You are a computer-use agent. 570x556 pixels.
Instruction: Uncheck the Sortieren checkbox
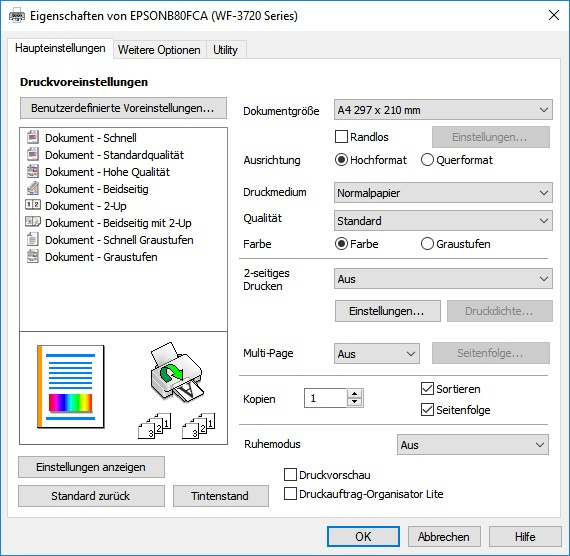coord(427,389)
